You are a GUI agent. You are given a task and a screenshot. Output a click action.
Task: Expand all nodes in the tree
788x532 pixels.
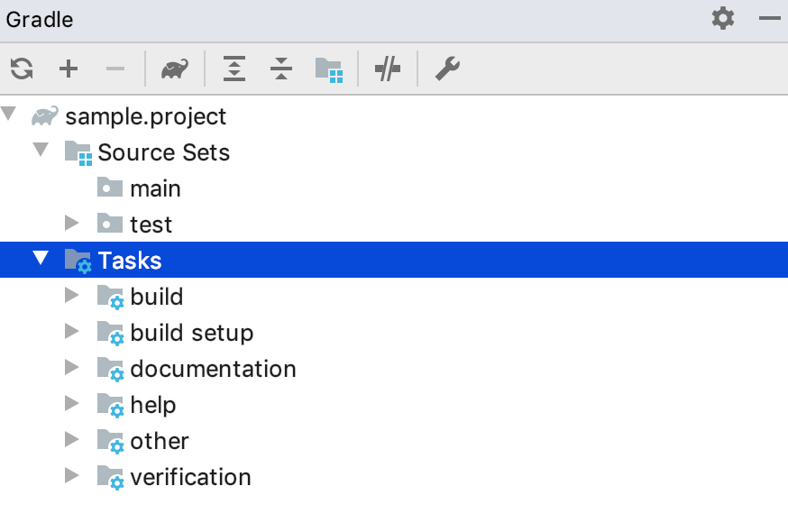[x=234, y=69]
